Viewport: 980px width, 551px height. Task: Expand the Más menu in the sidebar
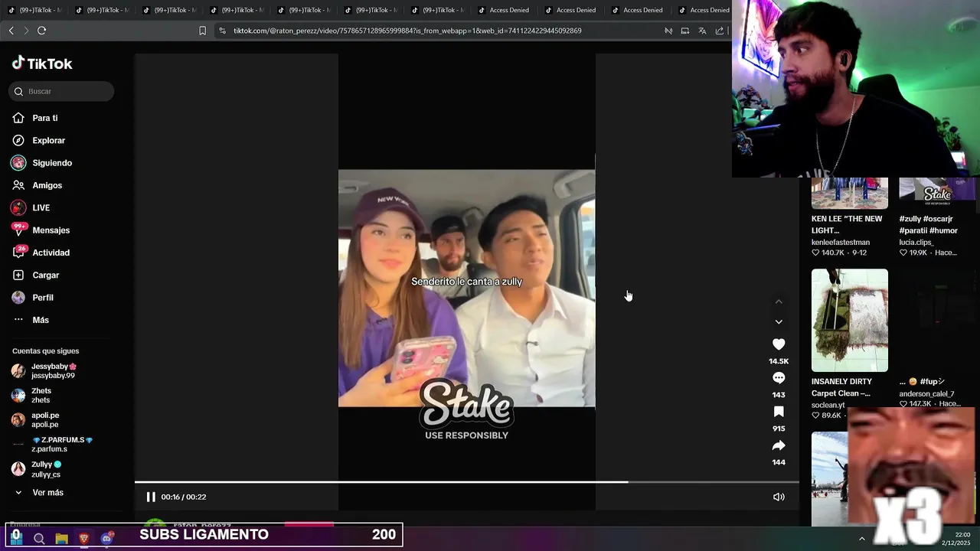[x=40, y=320]
